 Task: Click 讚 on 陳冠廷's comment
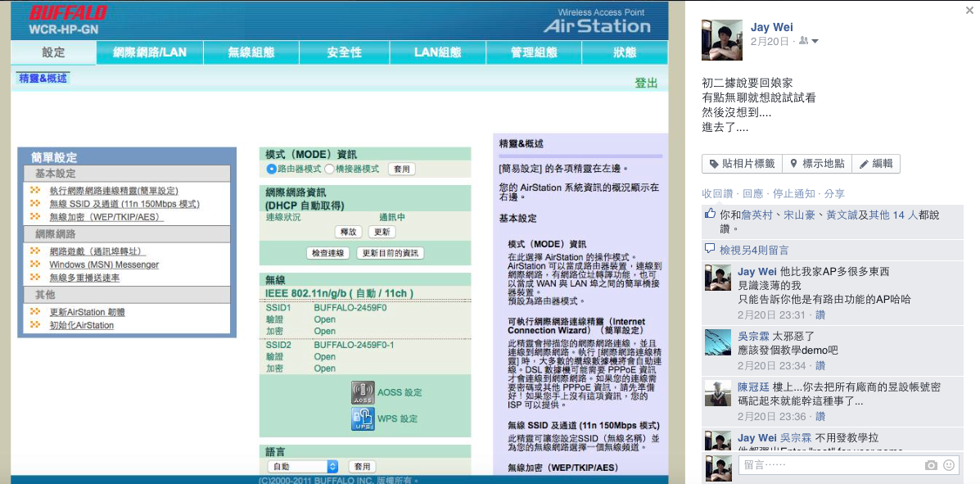point(820,417)
